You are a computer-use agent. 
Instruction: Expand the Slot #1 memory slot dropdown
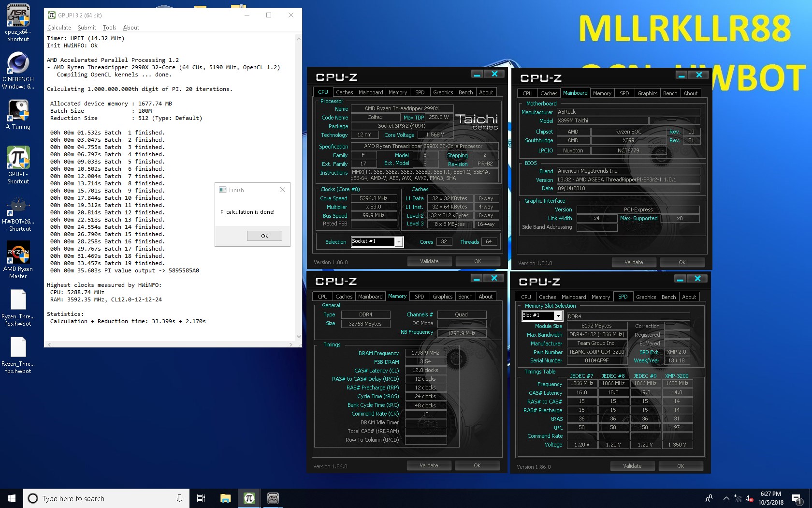point(558,315)
